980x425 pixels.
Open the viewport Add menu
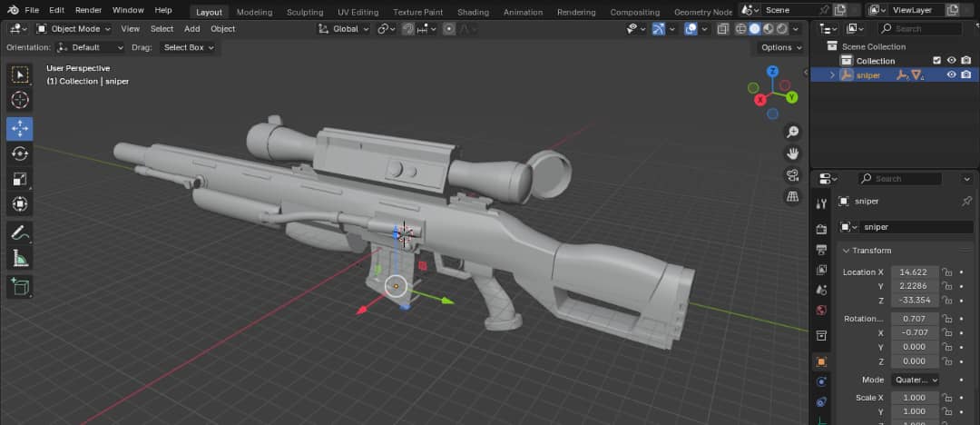pos(191,29)
